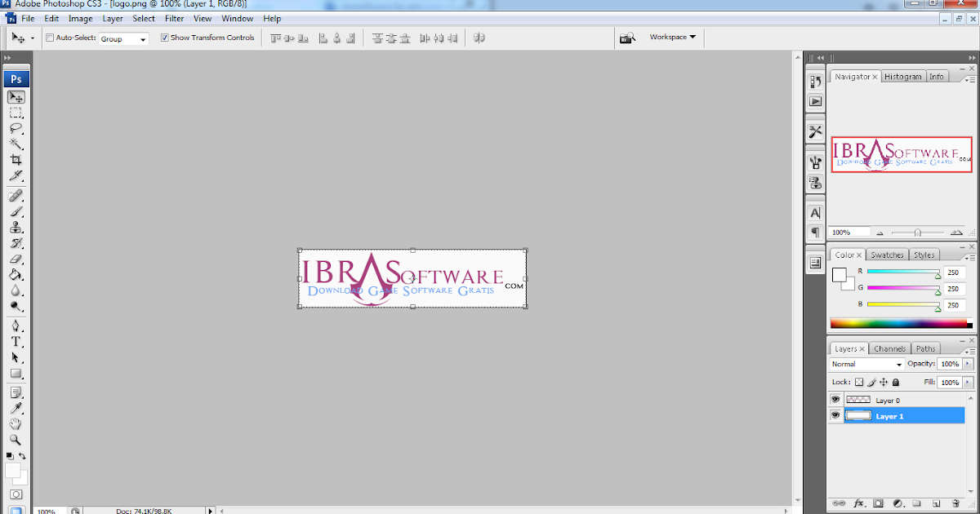The height and width of the screenshot is (514, 980).
Task: Select the Pen tool
Action: click(x=16, y=326)
